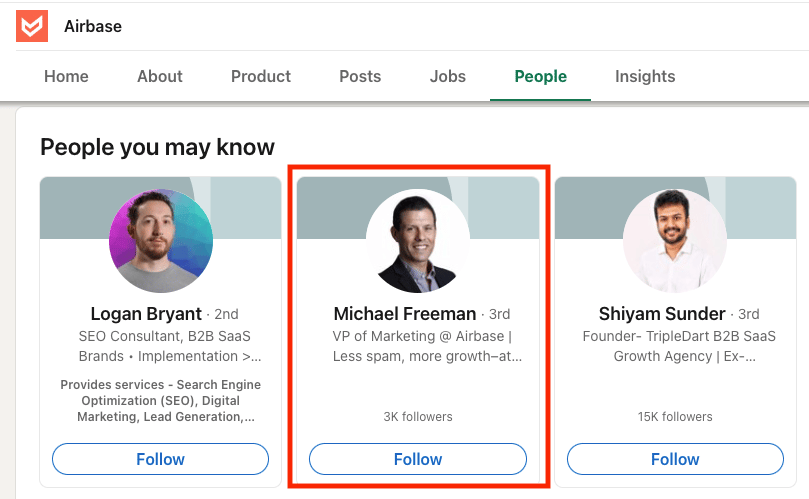
Task: Click Michael Freeman's name link
Action: pos(405,314)
